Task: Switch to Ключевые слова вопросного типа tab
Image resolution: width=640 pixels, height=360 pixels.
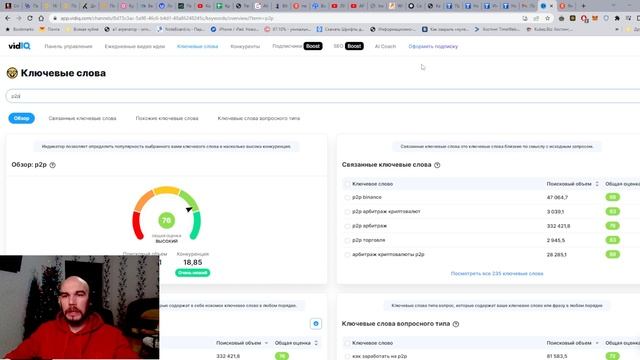Action: [259, 118]
